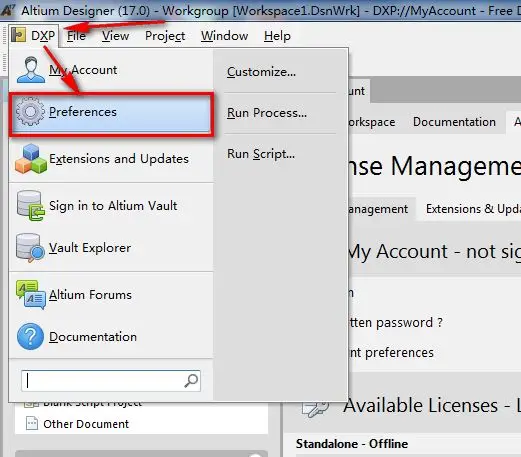Click the Preferences gear icon

click(x=30, y=111)
